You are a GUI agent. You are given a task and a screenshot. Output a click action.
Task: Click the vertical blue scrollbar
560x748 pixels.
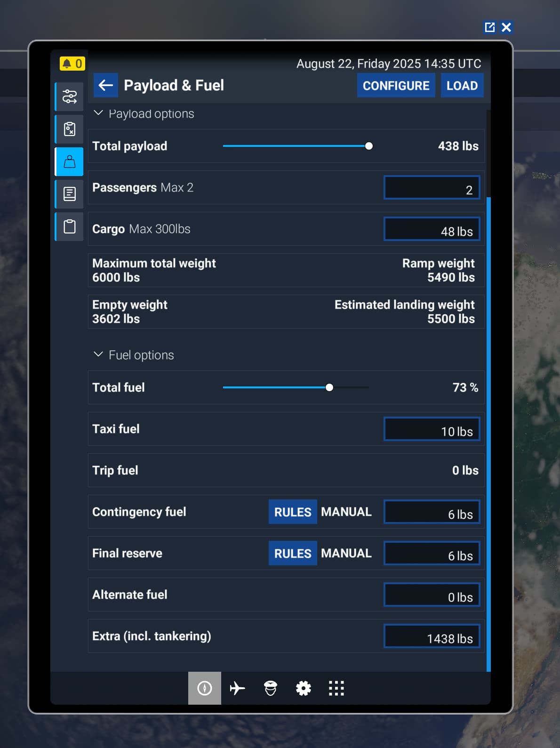[x=488, y=434]
